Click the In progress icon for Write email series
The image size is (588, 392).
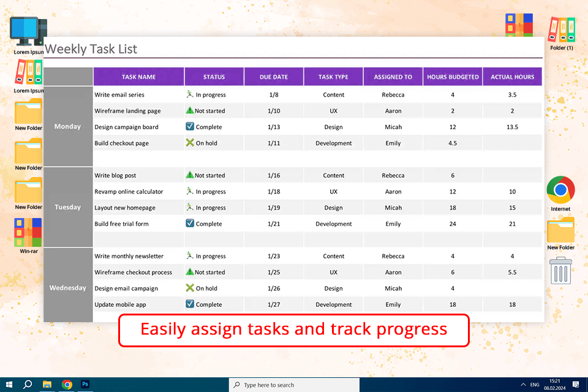pos(190,94)
